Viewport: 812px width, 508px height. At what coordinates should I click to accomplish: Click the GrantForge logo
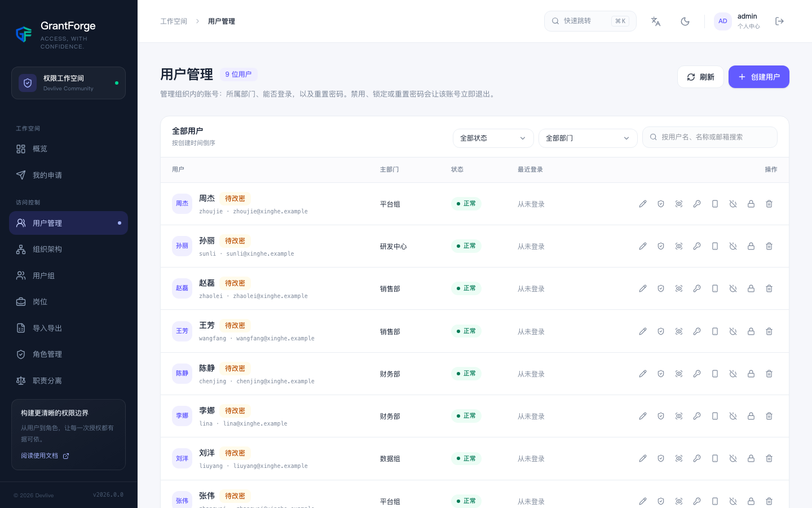tap(24, 34)
